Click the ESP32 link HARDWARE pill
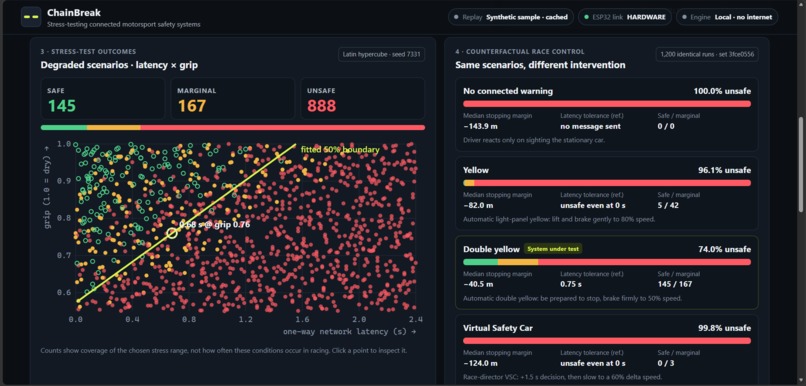Viewport: 806px width, 386px height. coord(625,17)
